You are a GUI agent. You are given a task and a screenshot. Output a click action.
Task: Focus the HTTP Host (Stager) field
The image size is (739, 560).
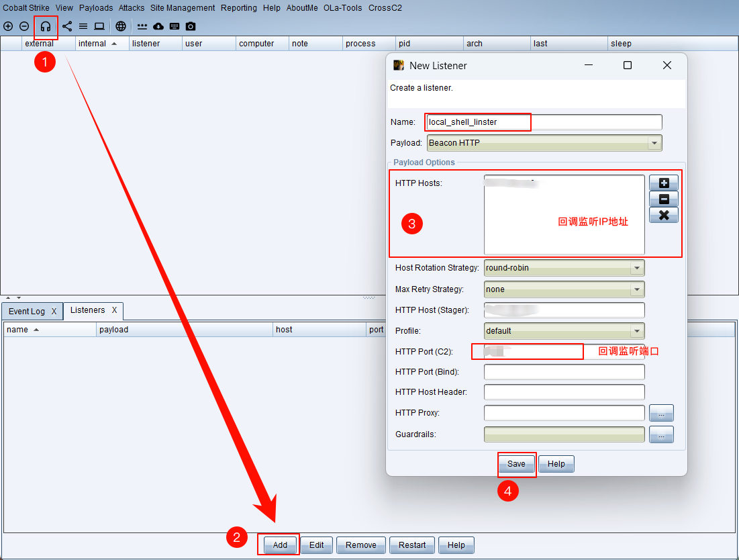click(564, 310)
